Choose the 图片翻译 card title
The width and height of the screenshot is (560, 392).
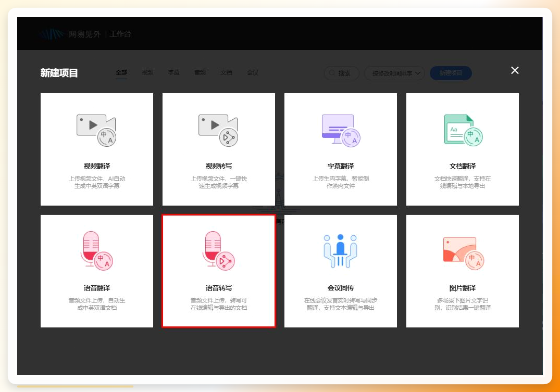click(463, 288)
